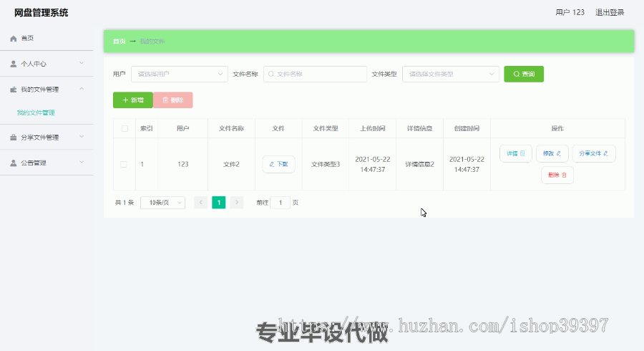Focus the 文件名称 search input

click(x=315, y=74)
